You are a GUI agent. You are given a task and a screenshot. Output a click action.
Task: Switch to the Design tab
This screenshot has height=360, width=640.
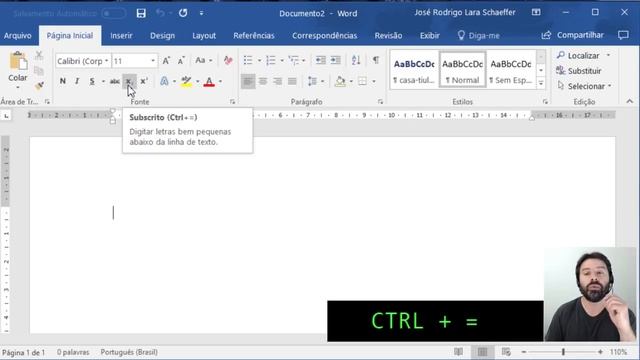click(162, 36)
